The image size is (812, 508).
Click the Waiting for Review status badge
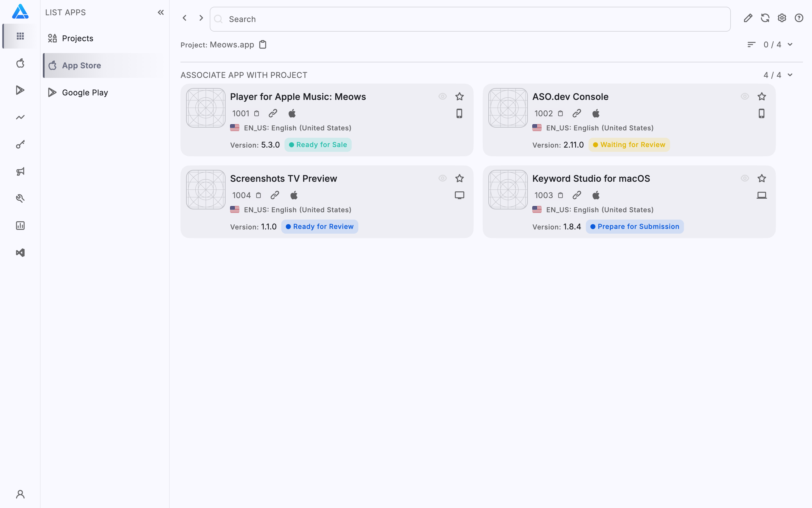click(x=629, y=145)
